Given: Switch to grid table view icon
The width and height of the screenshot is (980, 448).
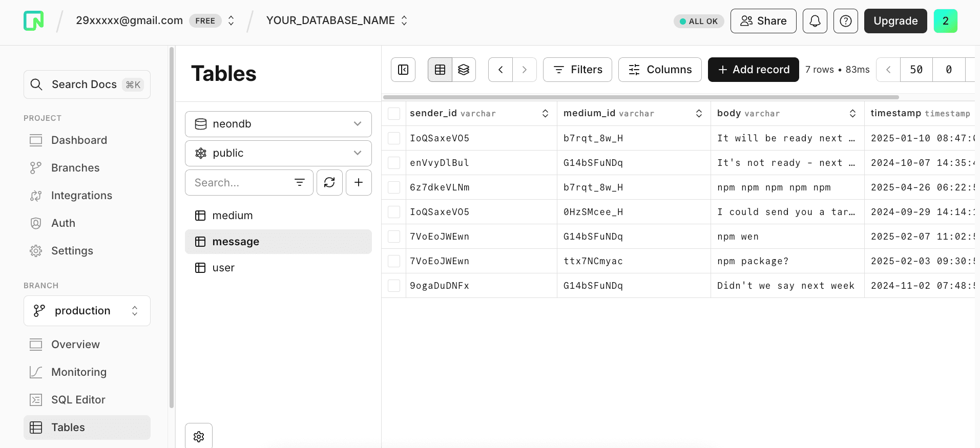Looking at the screenshot, I should pos(440,70).
